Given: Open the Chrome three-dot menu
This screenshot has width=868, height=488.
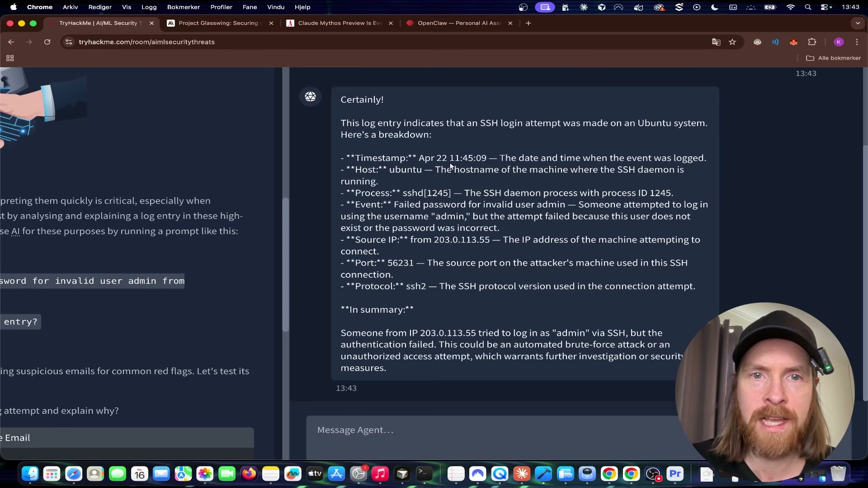Looking at the screenshot, I should click(x=857, y=42).
